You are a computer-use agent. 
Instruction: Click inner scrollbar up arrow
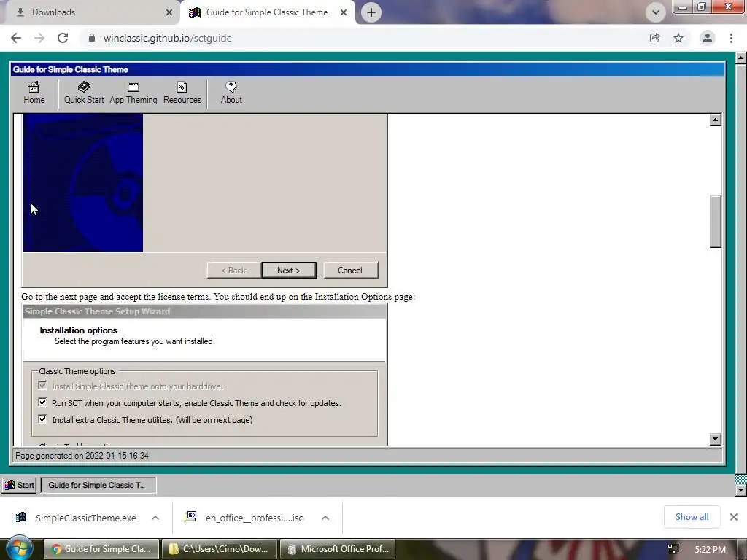715,120
